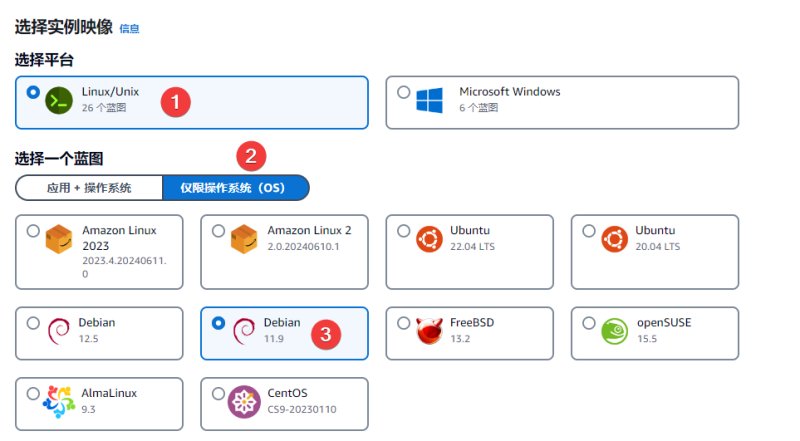This screenshot has height=441, width=800.
Task: Click the CentOS purple logo
Action: tap(244, 402)
